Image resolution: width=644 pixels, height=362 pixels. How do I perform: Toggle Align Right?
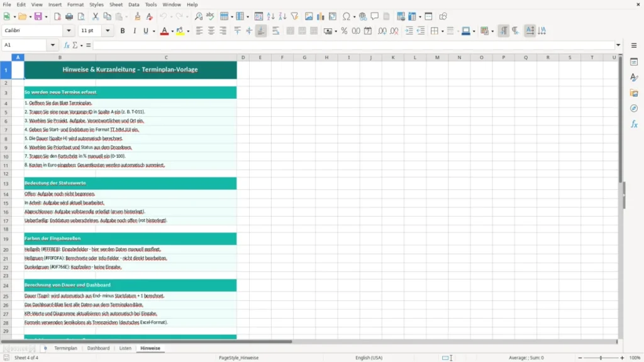(x=223, y=31)
